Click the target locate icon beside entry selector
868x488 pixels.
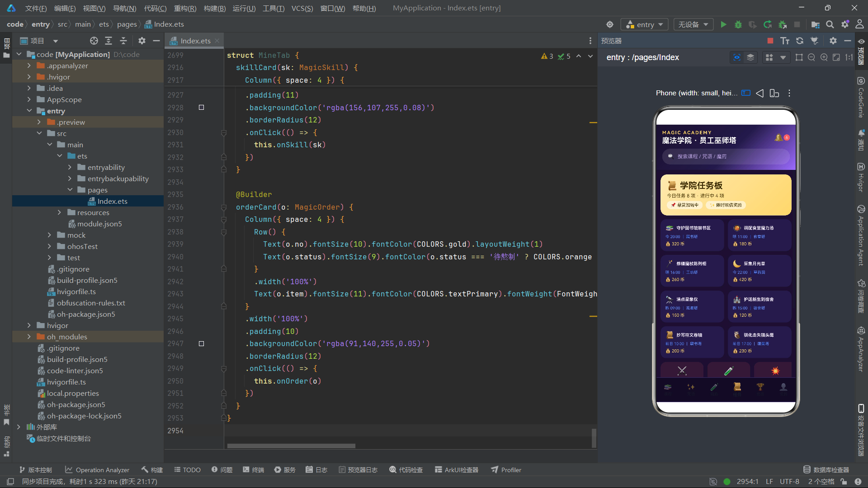coord(610,24)
